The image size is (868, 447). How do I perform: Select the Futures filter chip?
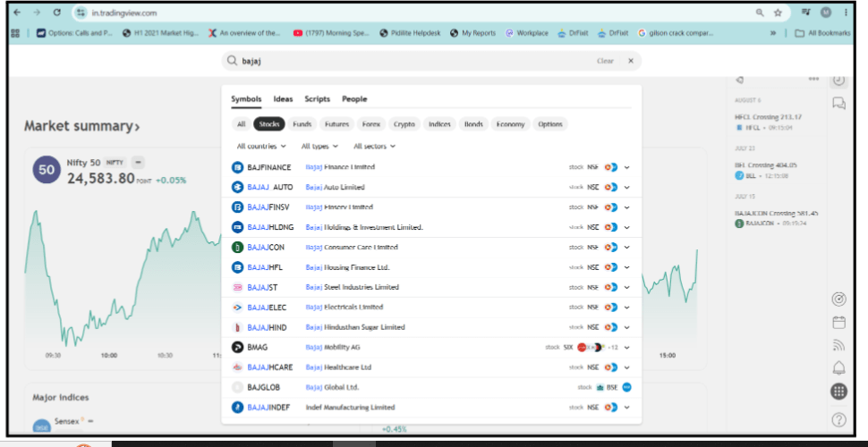336,124
